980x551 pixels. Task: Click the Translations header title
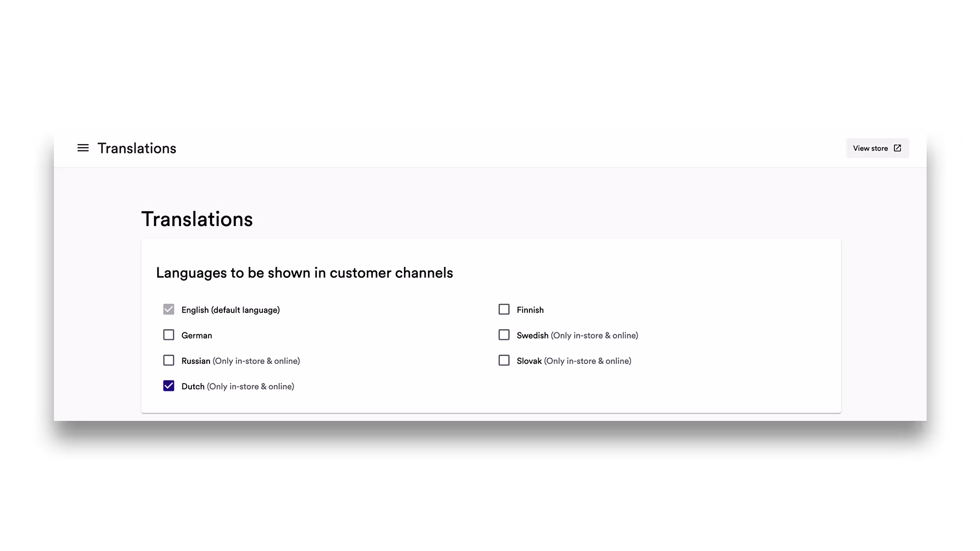[x=137, y=148]
